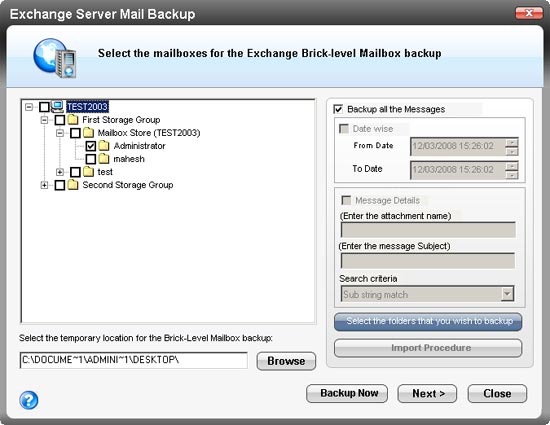Select the Administrator tree label
The height and width of the screenshot is (425, 550).
(x=139, y=146)
